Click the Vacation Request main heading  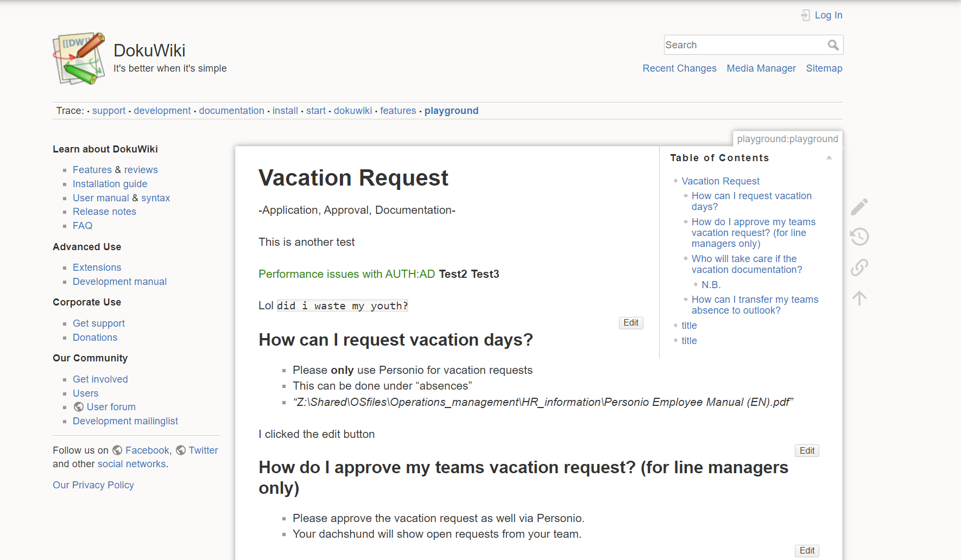pos(353,178)
